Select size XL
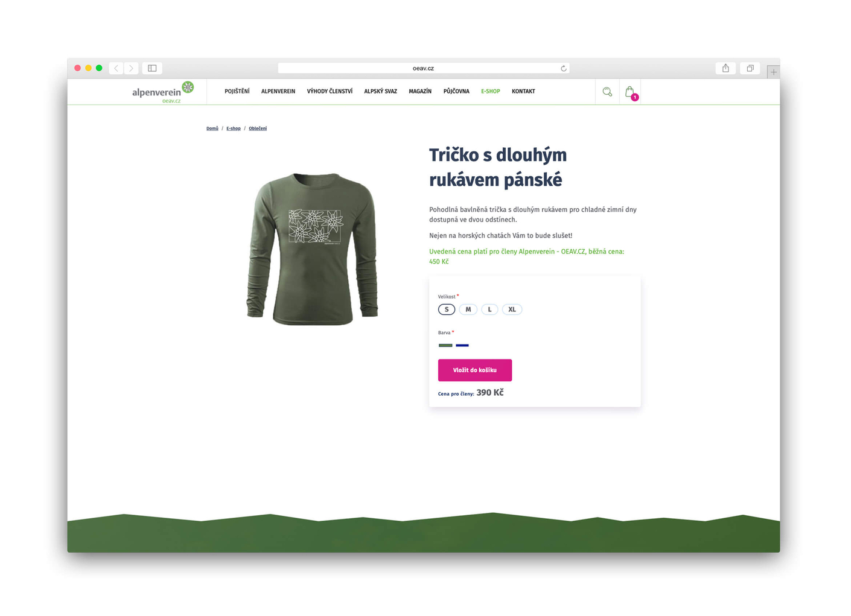The height and width of the screenshot is (616, 851). click(x=512, y=310)
